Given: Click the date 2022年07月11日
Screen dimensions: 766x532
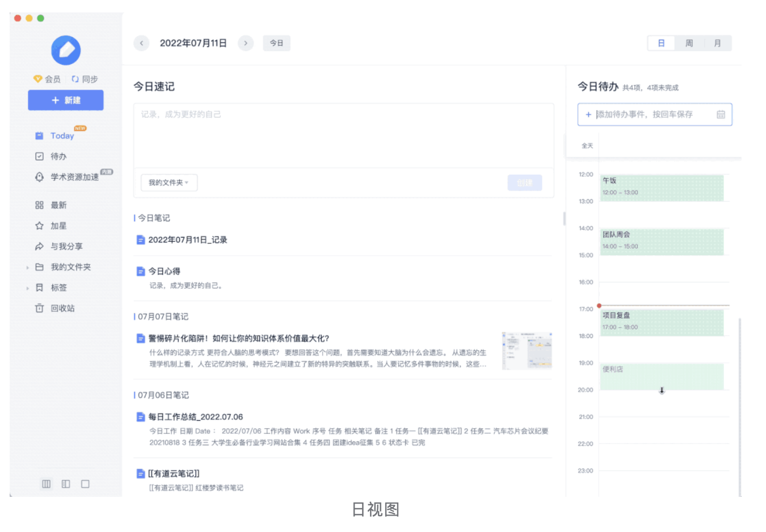Looking at the screenshot, I should [193, 43].
